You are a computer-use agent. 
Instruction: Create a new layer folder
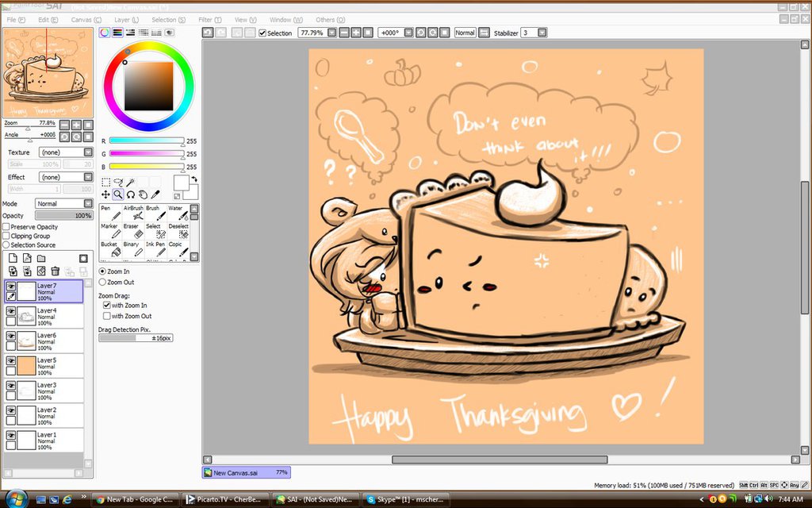pyautogui.click(x=41, y=258)
